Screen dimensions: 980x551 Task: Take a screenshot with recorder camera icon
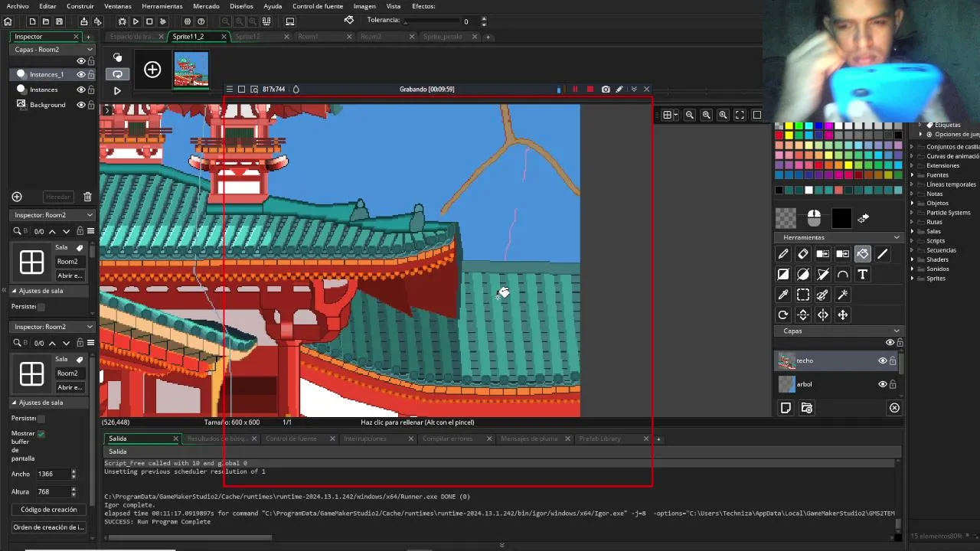tap(606, 90)
